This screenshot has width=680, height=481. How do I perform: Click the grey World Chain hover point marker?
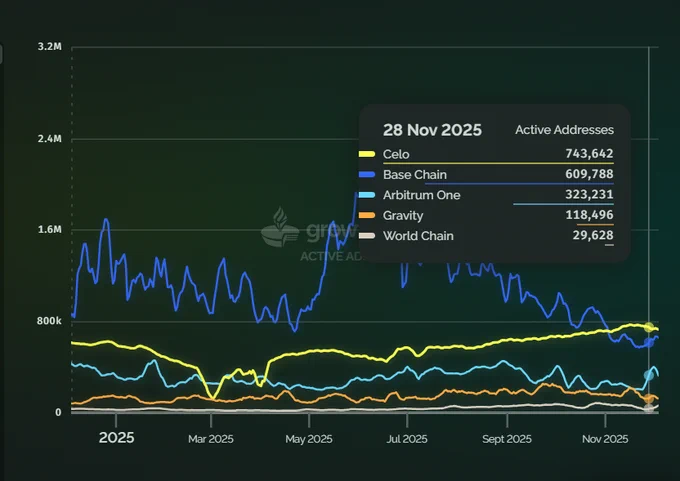click(649, 409)
